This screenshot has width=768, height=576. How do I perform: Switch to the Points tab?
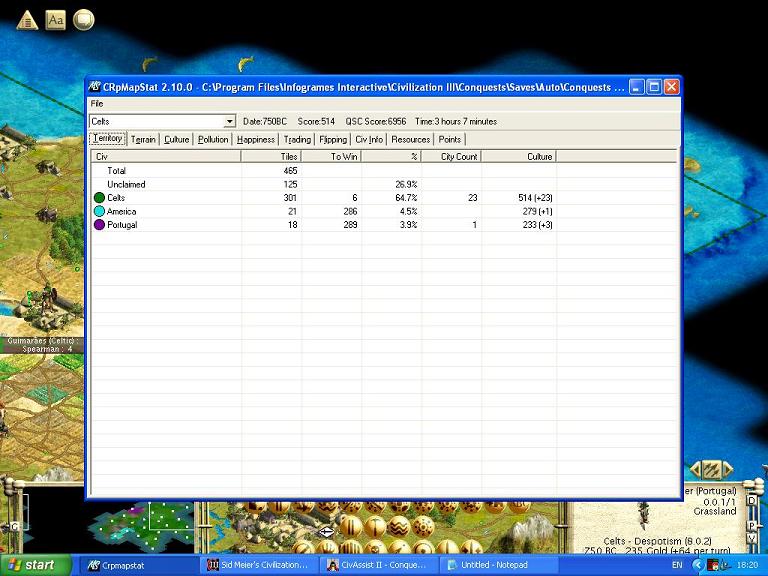tap(450, 140)
